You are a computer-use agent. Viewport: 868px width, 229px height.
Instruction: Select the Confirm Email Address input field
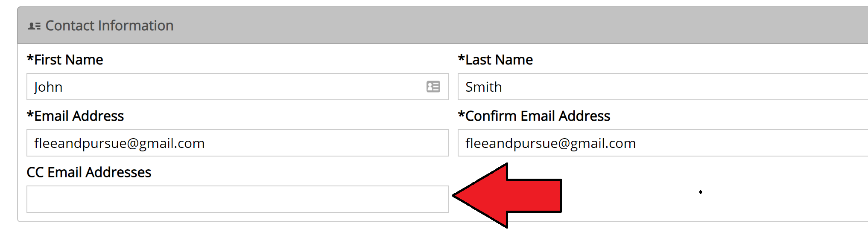click(x=663, y=143)
